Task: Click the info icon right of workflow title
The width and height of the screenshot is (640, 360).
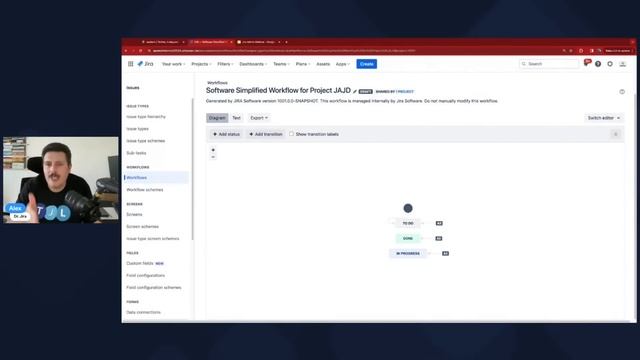Action: pyautogui.click(x=622, y=91)
